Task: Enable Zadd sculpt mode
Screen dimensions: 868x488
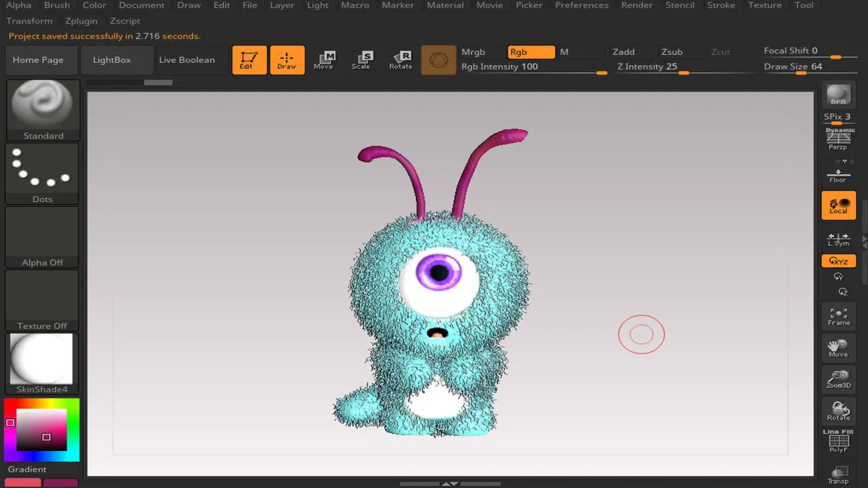Action: tap(633, 52)
